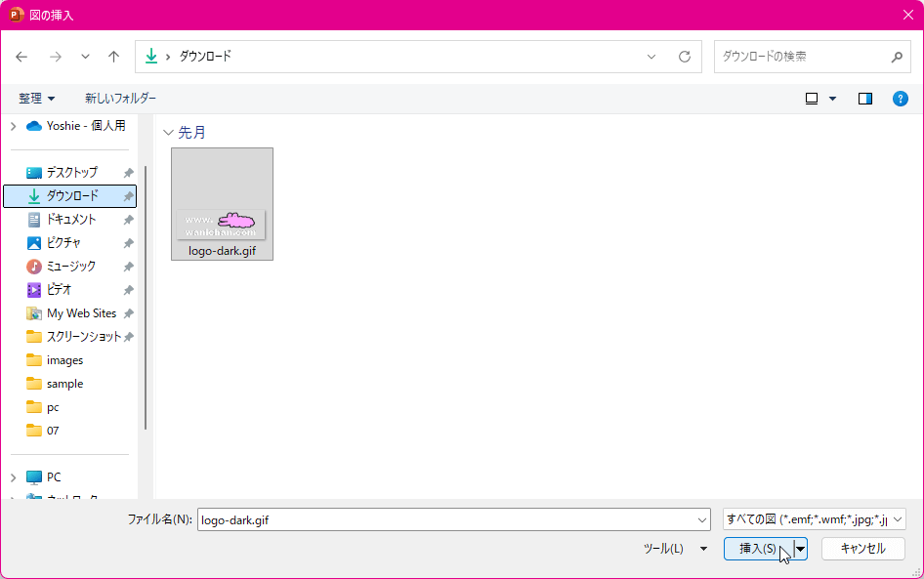Screen dimensions: 924x579
Task: Open ドキュメント in the sidebar
Action: (x=71, y=220)
